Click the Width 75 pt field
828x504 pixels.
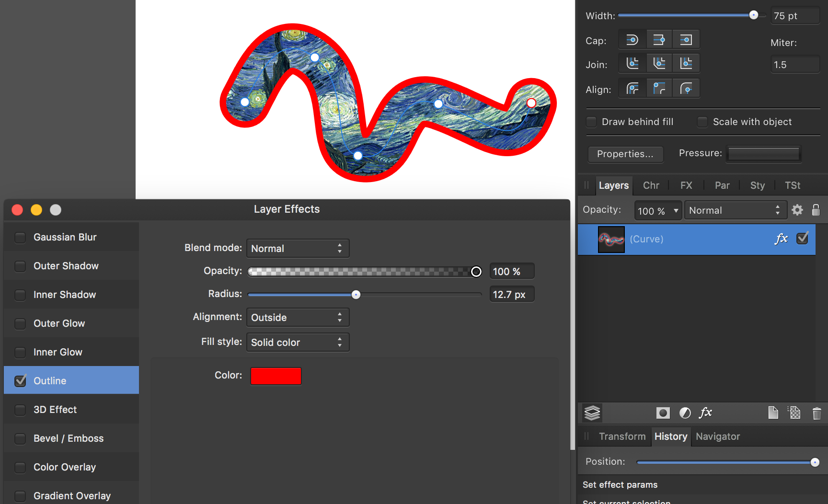pyautogui.click(x=795, y=16)
